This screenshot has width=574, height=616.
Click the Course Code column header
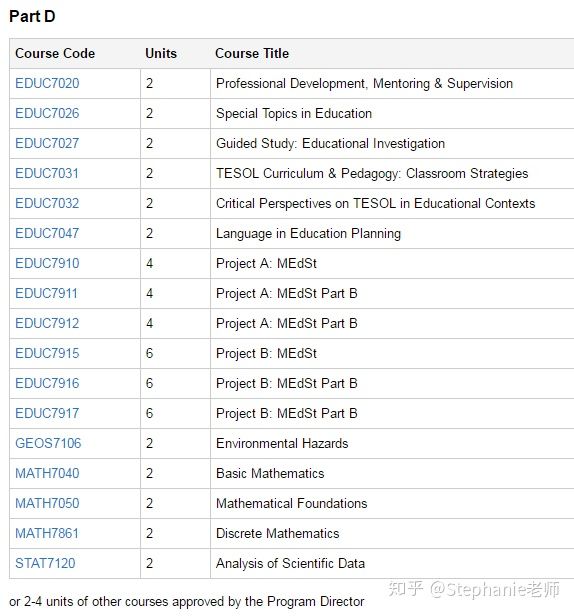tap(55, 53)
